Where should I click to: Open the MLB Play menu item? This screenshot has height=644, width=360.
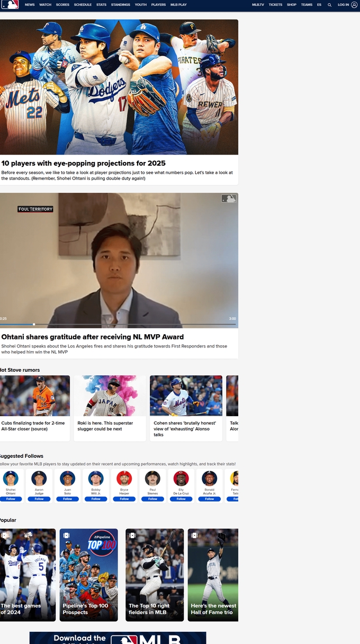178,5
